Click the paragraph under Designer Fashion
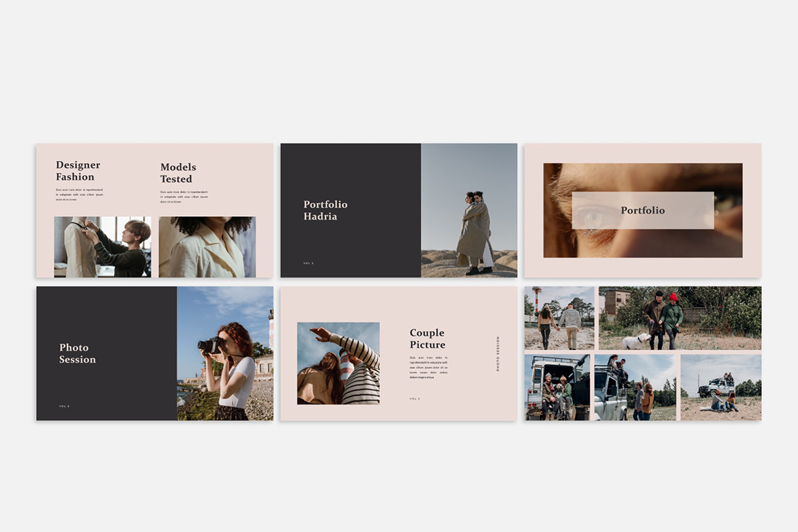This screenshot has height=532, width=798. click(79, 194)
